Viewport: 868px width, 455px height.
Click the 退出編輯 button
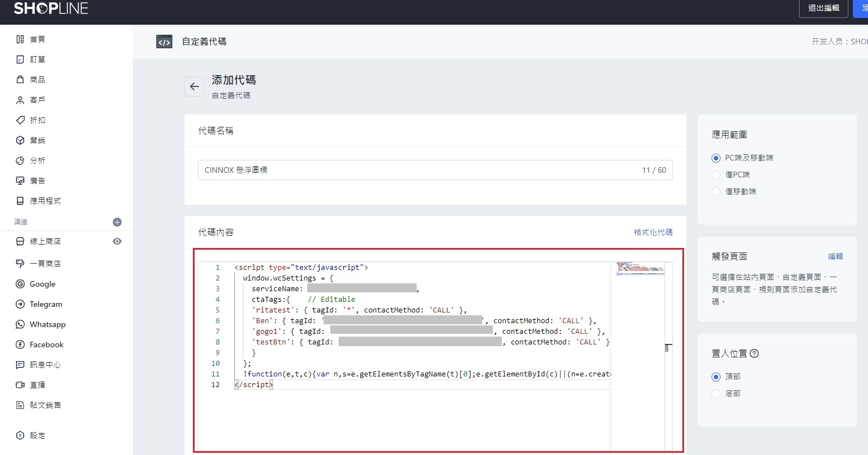pyautogui.click(x=824, y=8)
